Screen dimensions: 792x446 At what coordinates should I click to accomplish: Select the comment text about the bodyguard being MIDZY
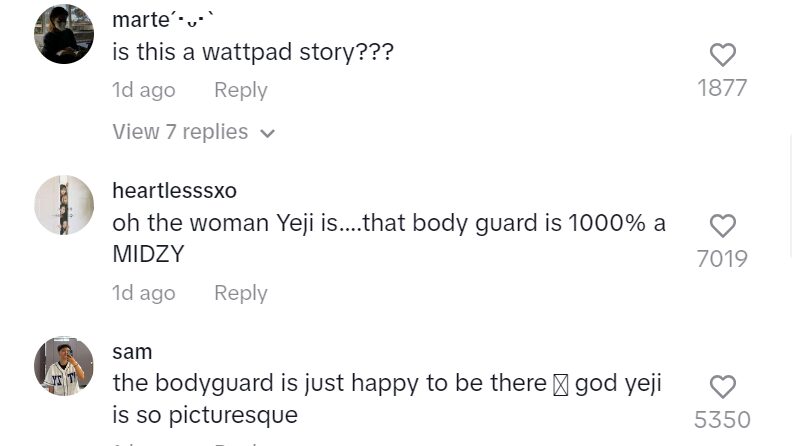tap(389, 238)
